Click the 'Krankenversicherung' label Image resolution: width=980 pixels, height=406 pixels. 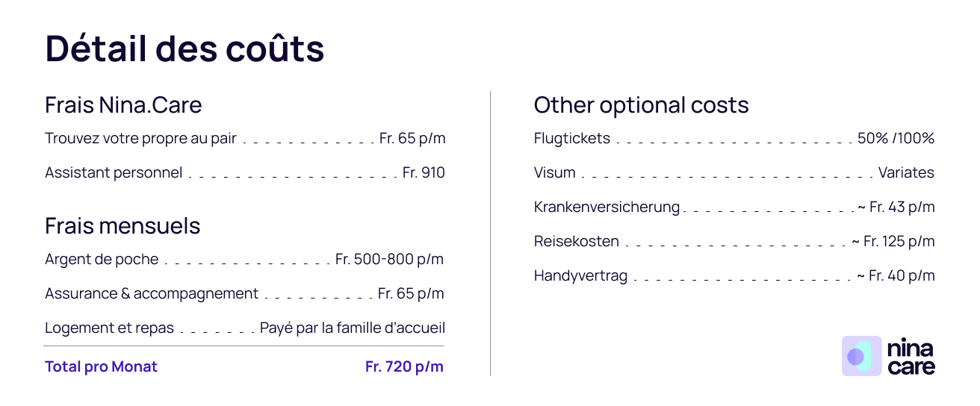click(607, 207)
